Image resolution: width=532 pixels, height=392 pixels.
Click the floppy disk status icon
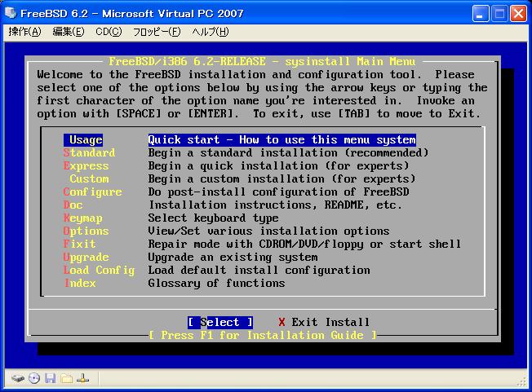pos(51,378)
